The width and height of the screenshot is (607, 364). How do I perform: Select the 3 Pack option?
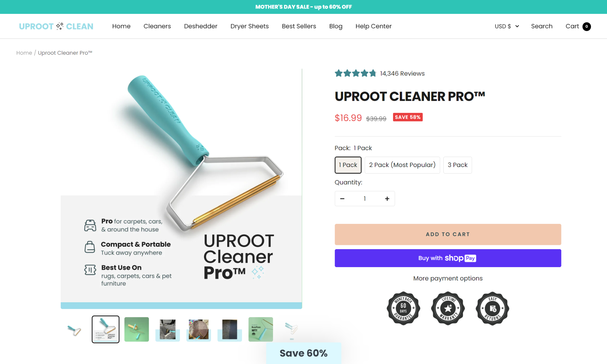457,165
